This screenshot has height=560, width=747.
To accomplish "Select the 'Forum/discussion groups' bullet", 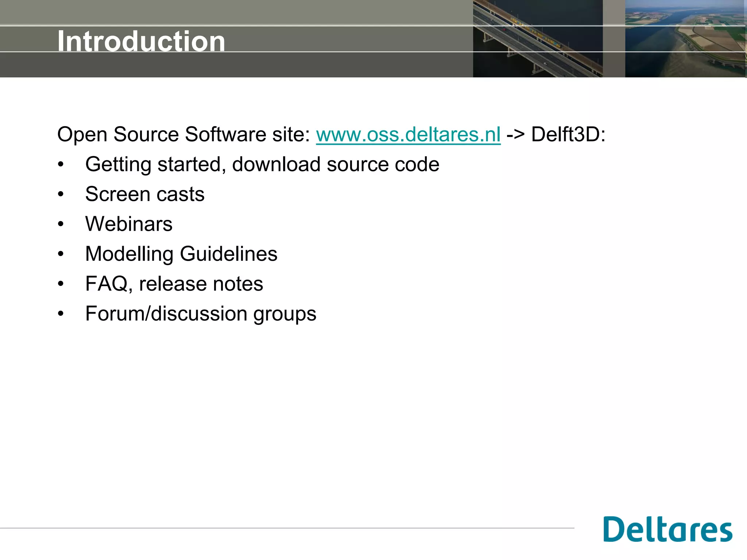I will pos(201,314).
